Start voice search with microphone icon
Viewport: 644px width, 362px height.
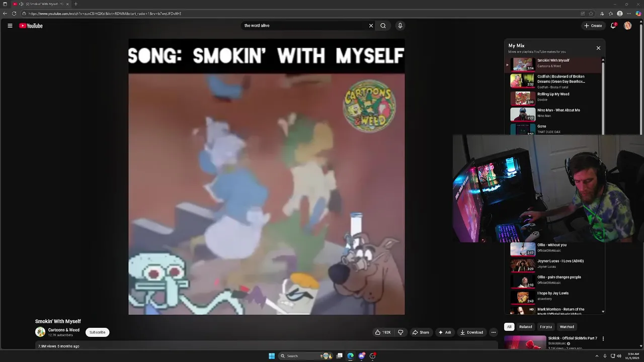400,26
